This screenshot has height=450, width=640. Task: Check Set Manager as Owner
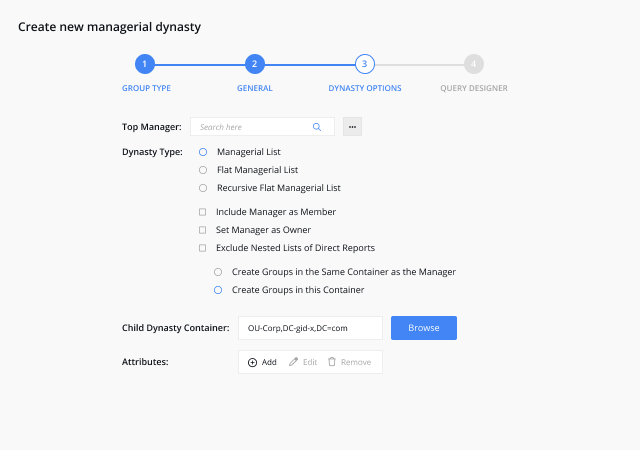point(202,230)
